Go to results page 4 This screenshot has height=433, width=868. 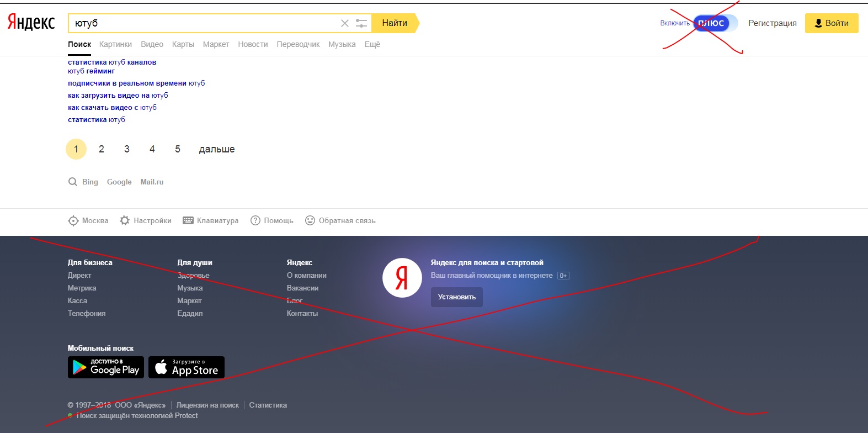pos(152,149)
